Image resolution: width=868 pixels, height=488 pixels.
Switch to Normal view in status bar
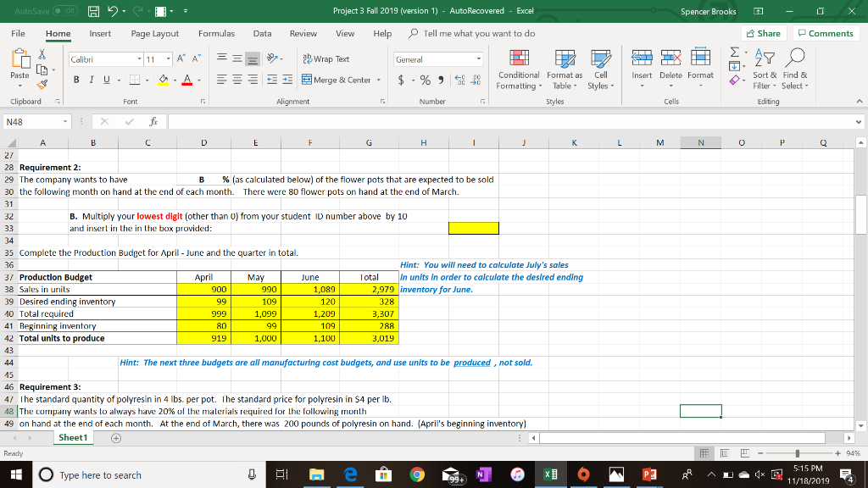(x=704, y=453)
